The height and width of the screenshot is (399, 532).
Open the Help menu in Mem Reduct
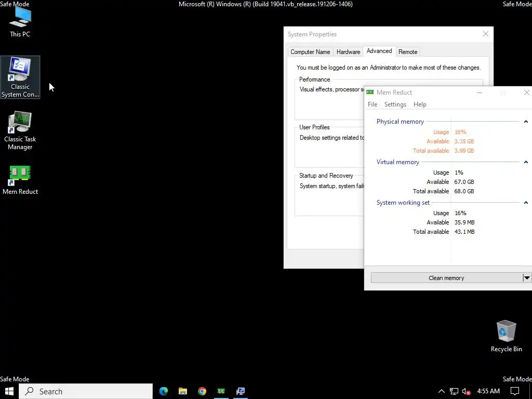[420, 104]
